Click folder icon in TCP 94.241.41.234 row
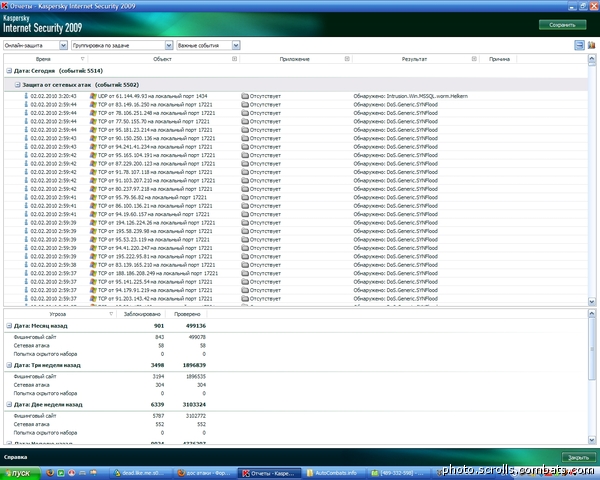Image resolution: width=600 pixels, height=480 pixels. click(245, 147)
